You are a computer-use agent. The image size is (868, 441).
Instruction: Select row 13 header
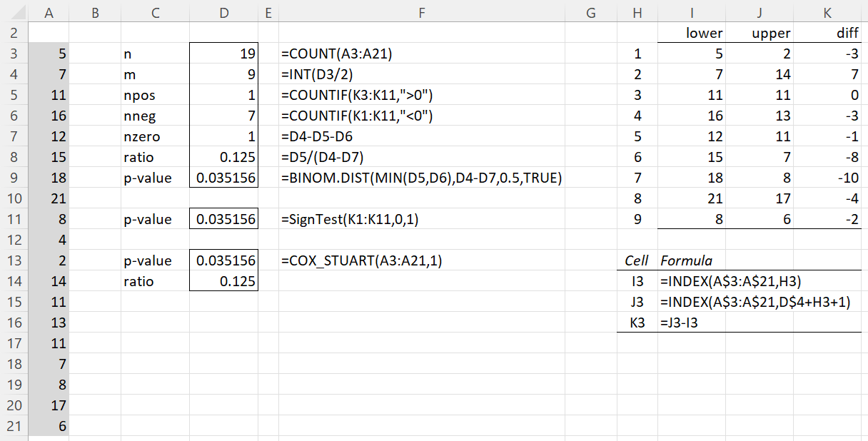point(14,260)
